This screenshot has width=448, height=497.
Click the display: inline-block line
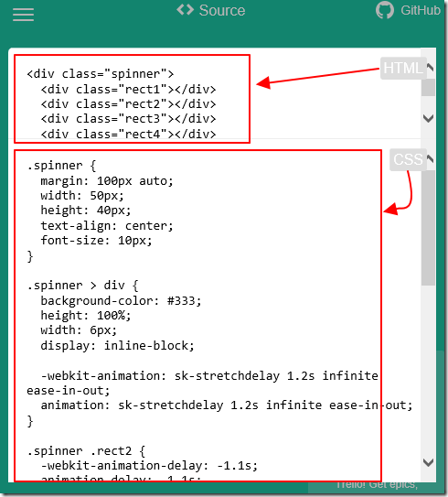117,346
